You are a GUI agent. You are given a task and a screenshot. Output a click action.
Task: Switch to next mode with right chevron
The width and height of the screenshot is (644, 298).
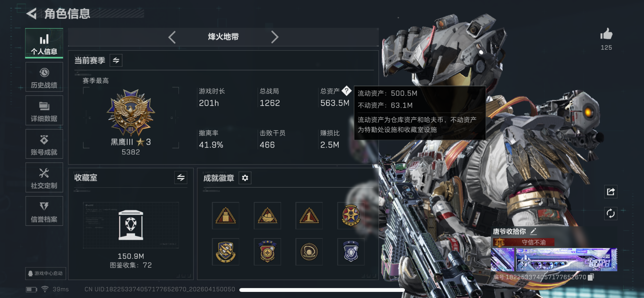[275, 37]
